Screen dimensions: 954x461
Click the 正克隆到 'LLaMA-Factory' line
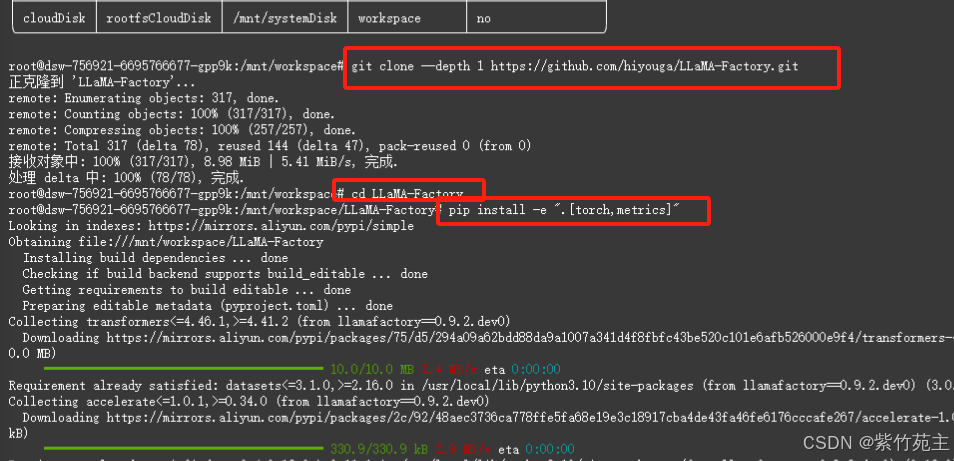coord(102,82)
